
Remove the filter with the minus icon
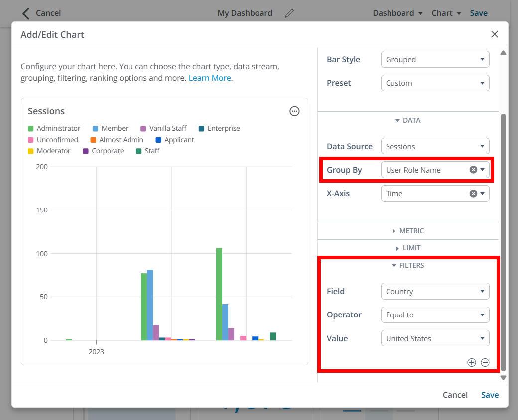click(485, 362)
